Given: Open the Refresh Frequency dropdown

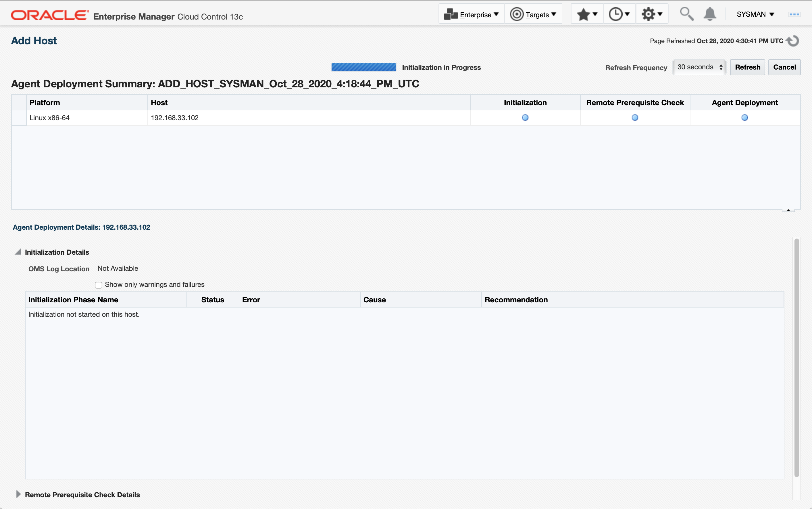Looking at the screenshot, I should click(x=699, y=67).
